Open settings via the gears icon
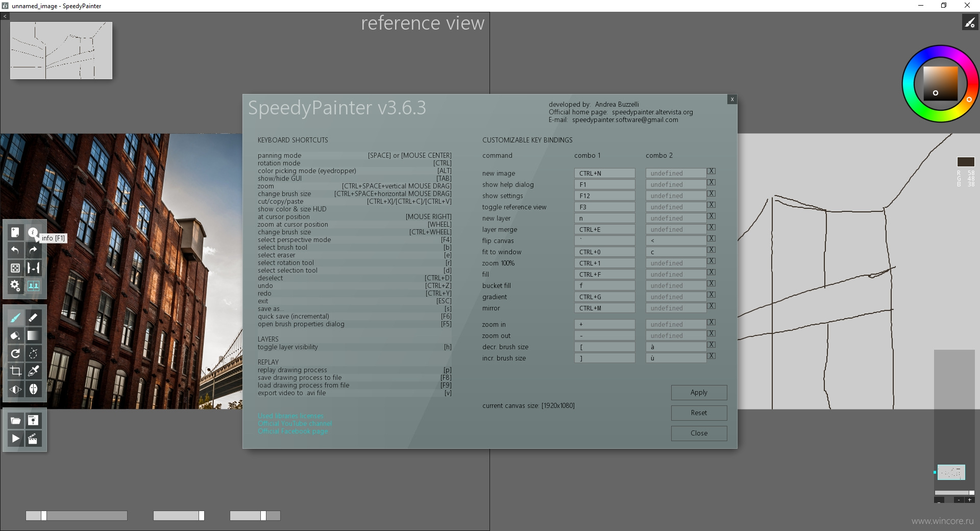The height and width of the screenshot is (531, 980). pos(15,286)
